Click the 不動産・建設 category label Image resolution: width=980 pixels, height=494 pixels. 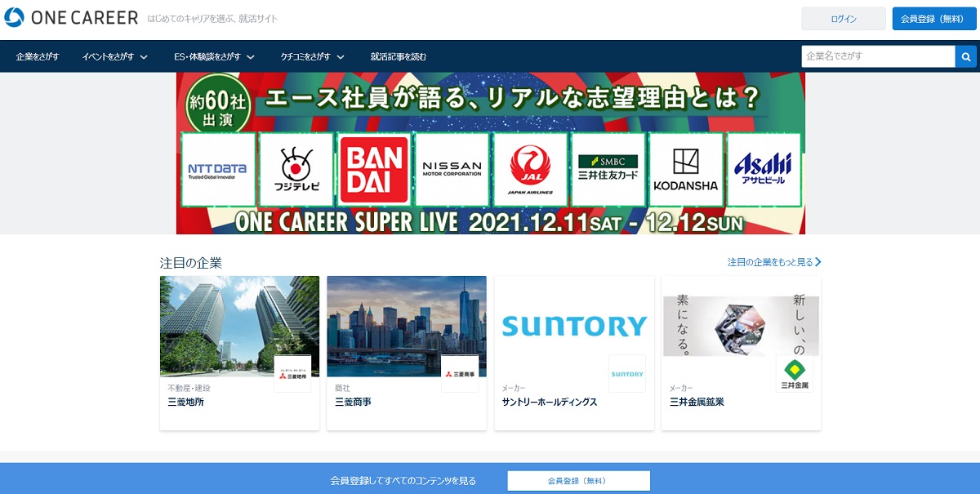[x=189, y=388]
